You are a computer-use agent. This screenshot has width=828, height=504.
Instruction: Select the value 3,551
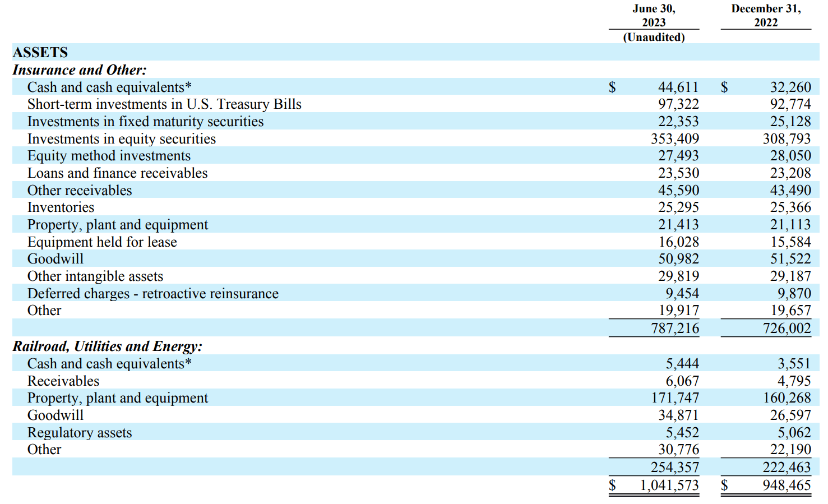[x=794, y=364]
